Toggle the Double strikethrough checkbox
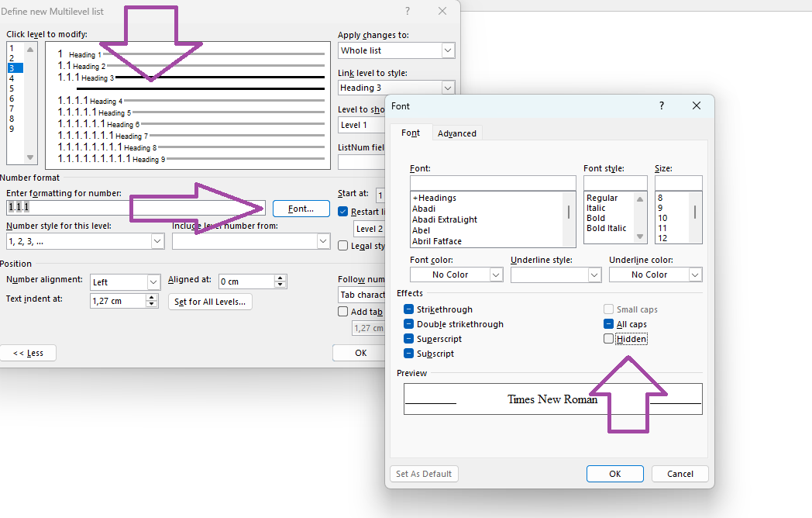 point(408,324)
